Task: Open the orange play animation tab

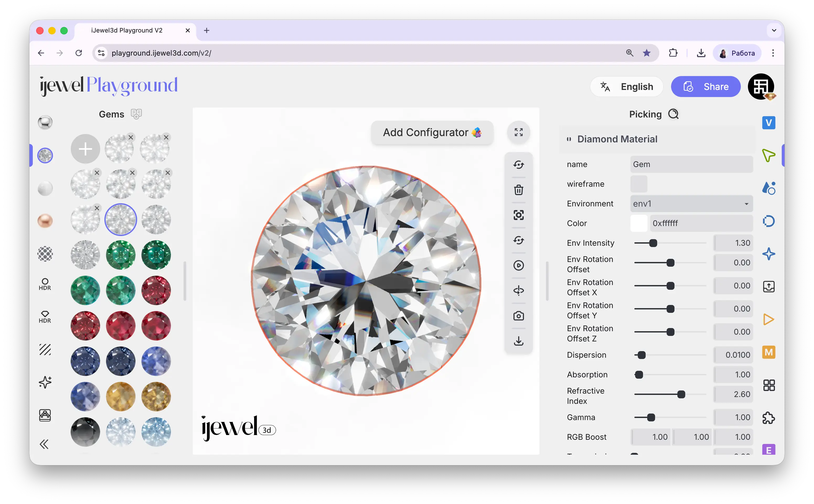Action: pyautogui.click(x=768, y=319)
